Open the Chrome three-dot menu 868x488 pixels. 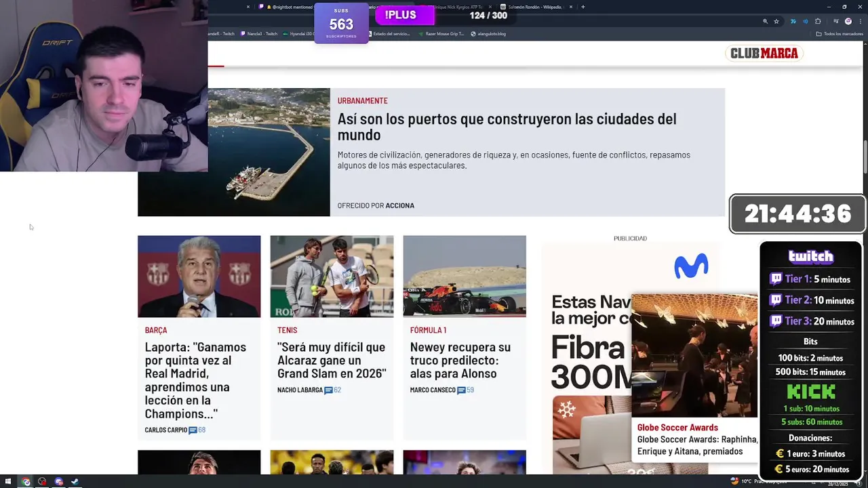pyautogui.click(x=859, y=21)
